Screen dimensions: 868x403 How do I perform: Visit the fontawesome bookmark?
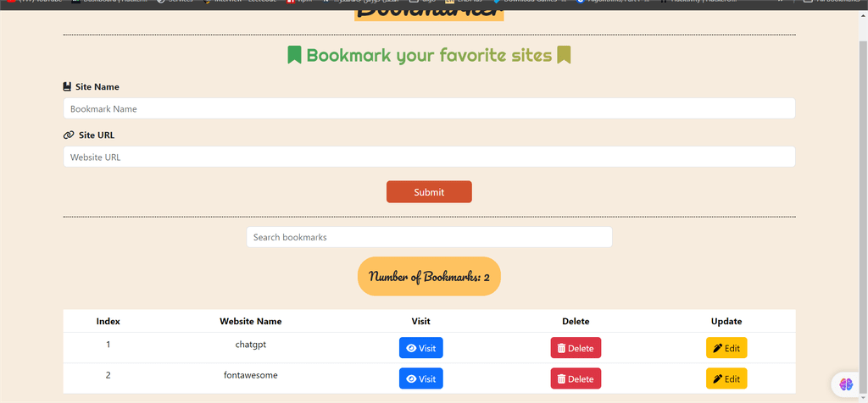pyautogui.click(x=420, y=378)
